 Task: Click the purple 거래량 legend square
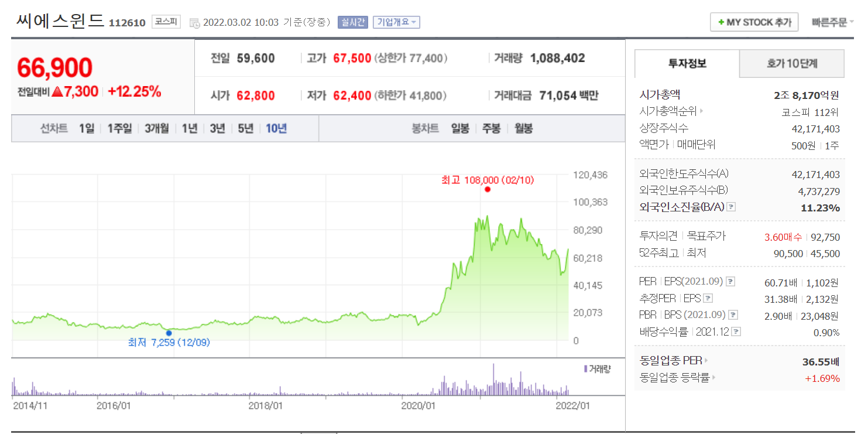tap(585, 369)
